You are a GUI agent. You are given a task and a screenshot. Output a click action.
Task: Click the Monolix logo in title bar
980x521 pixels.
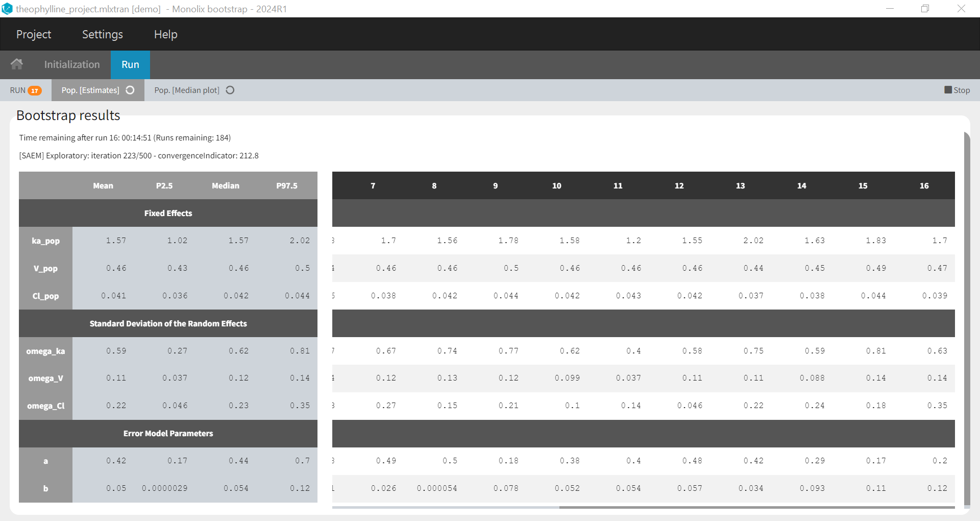point(7,9)
